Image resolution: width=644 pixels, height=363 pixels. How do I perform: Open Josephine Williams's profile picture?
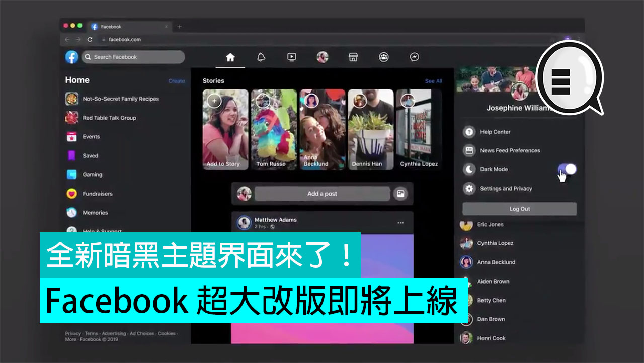coord(519,92)
